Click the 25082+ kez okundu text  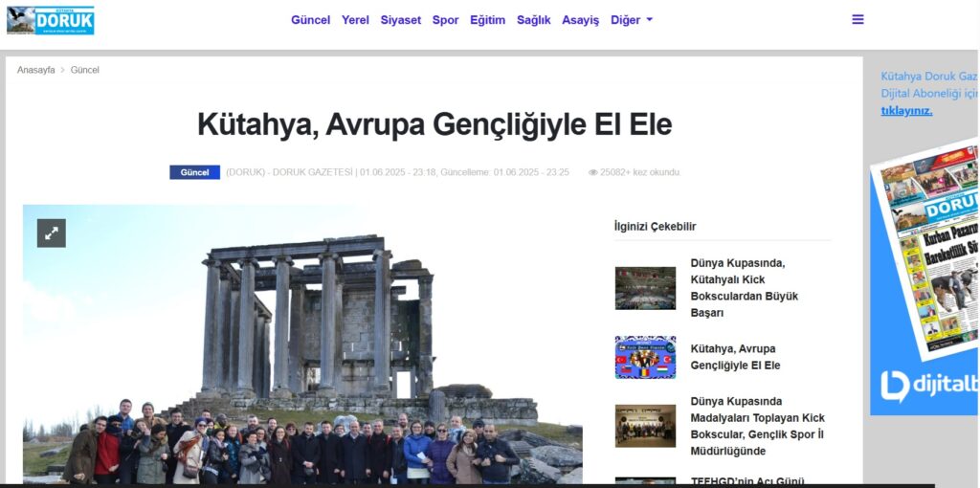(640, 172)
